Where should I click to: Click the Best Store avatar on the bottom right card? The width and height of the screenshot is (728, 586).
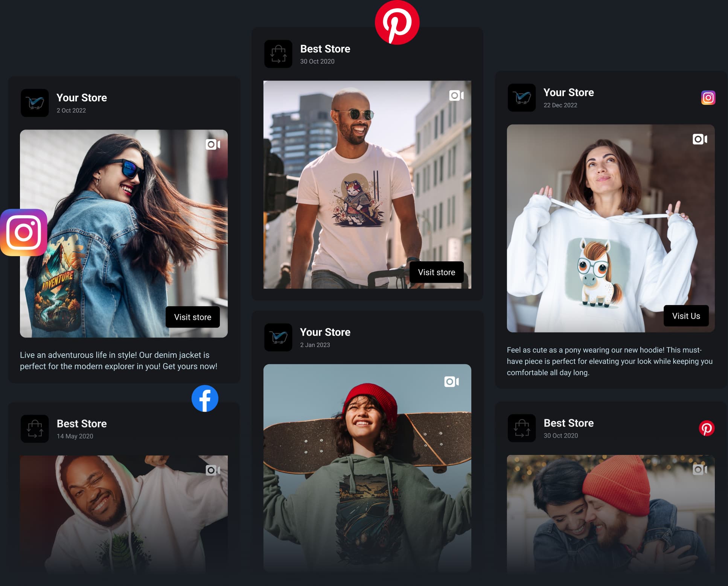[522, 428]
